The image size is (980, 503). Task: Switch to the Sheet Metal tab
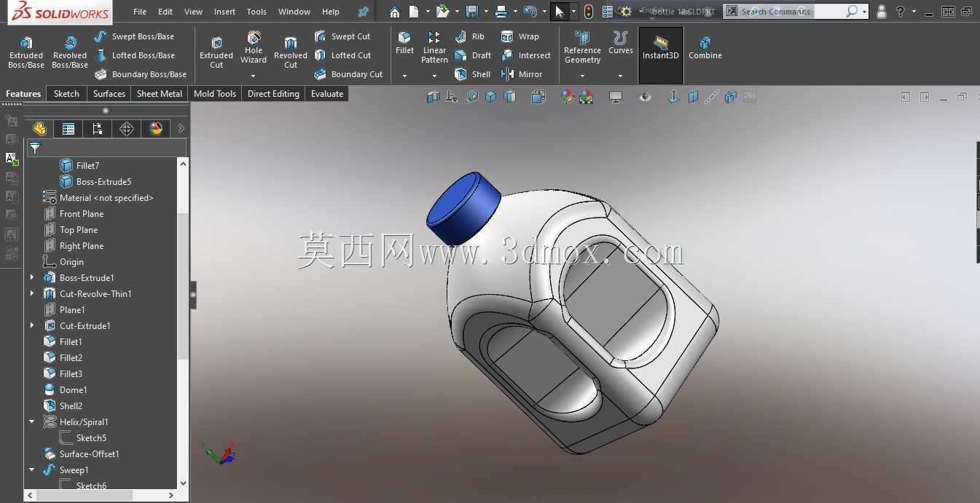160,93
